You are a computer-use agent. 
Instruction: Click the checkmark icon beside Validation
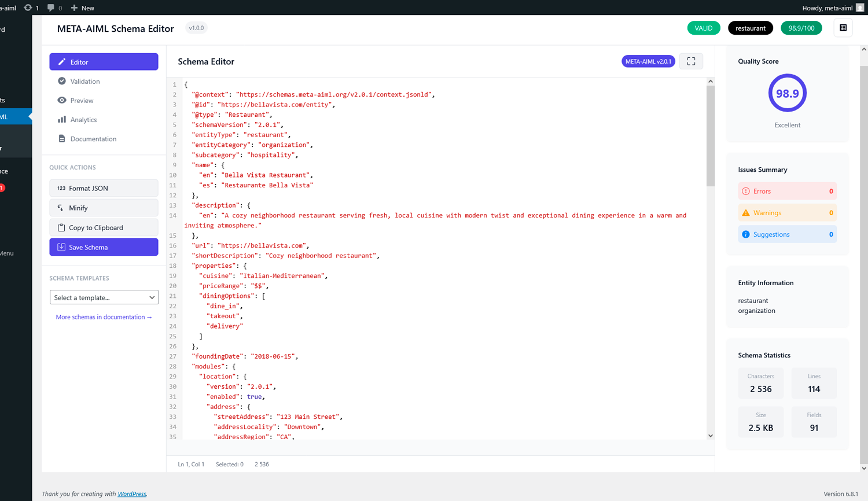[62, 81]
